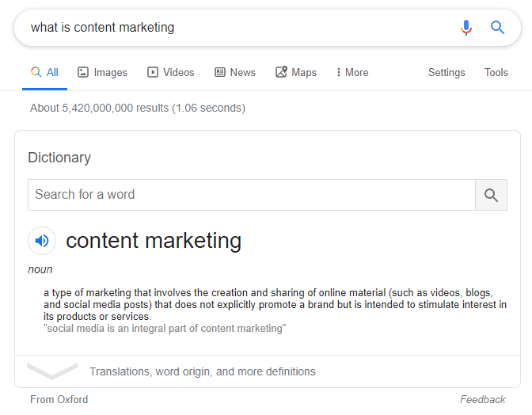Image resolution: width=532 pixels, height=415 pixels.
Task: Click the From Oxford source text
Action: [x=59, y=399]
